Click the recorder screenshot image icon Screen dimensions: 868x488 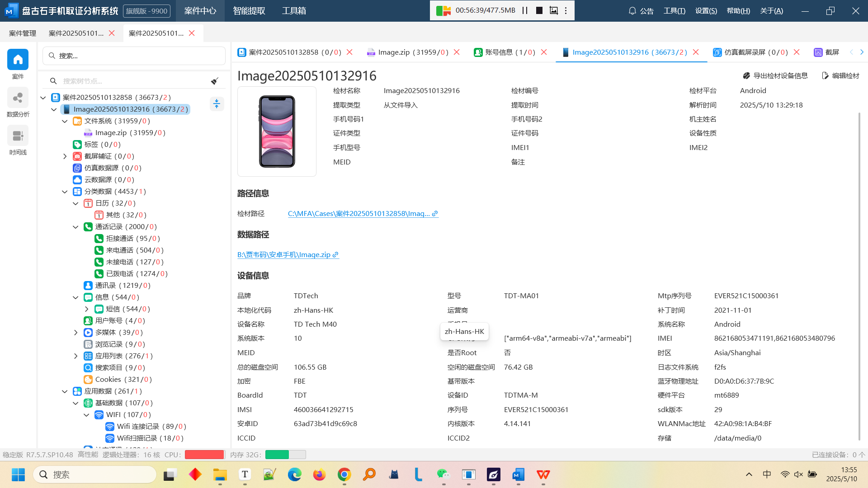(553, 10)
